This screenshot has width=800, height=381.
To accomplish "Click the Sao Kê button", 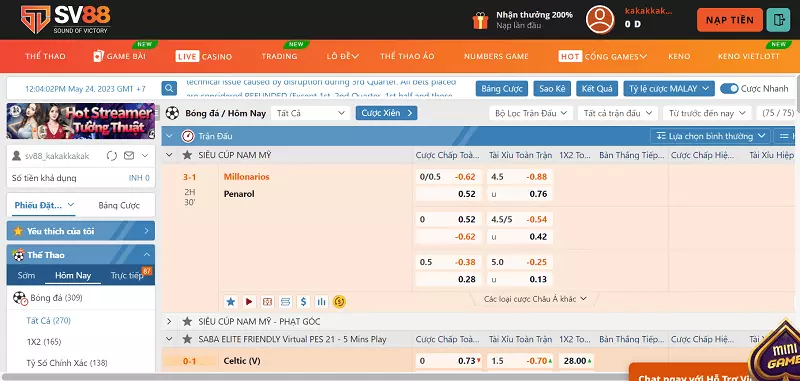I will (552, 88).
